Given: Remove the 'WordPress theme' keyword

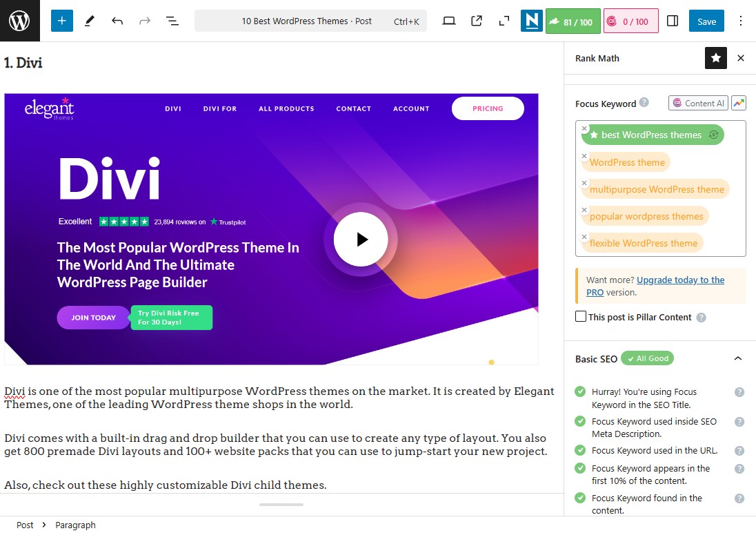Looking at the screenshot, I should click(x=584, y=156).
